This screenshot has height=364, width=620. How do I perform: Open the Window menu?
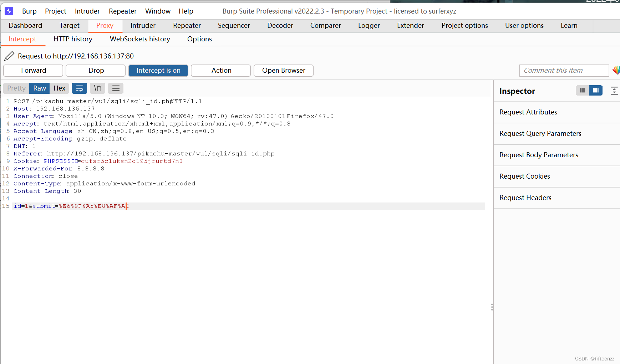point(158,11)
